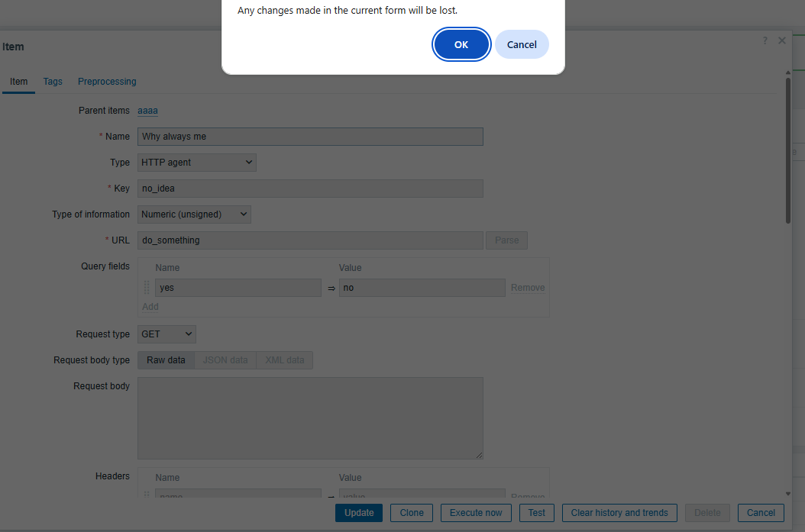Switch to the Tags tab
This screenshot has width=805, height=532.
(x=53, y=82)
